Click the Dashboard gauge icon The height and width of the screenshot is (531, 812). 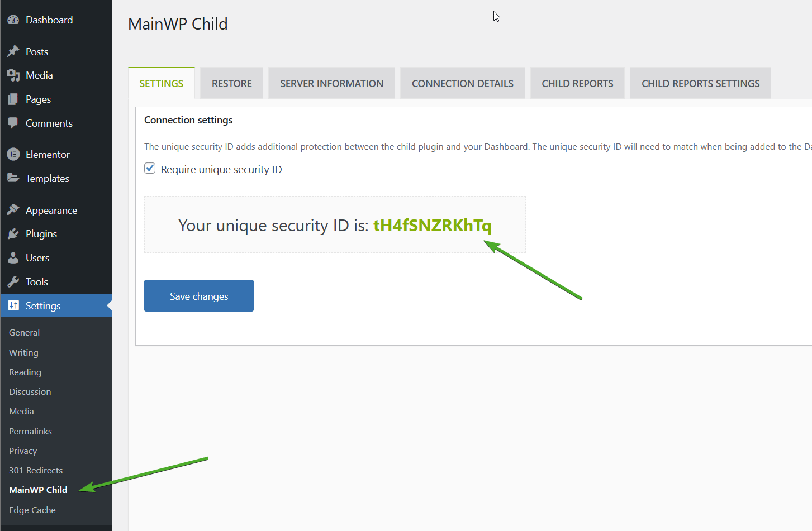click(x=13, y=20)
